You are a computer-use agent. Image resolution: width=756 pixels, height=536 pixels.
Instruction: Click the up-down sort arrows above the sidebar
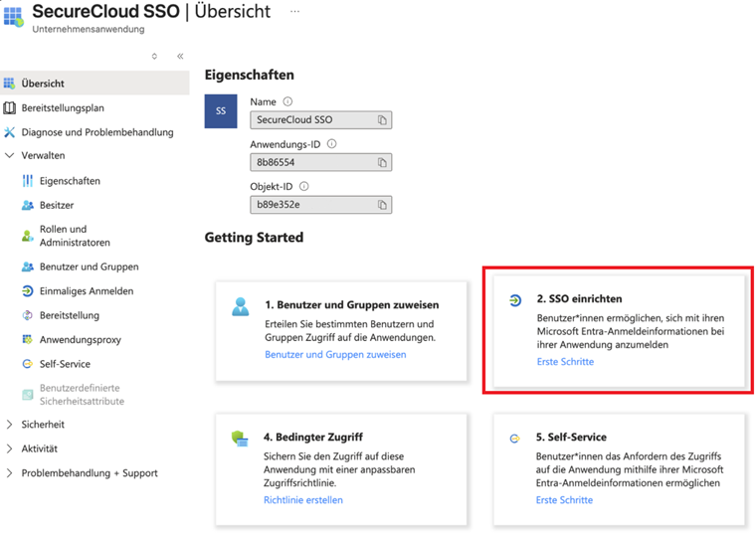click(x=154, y=57)
